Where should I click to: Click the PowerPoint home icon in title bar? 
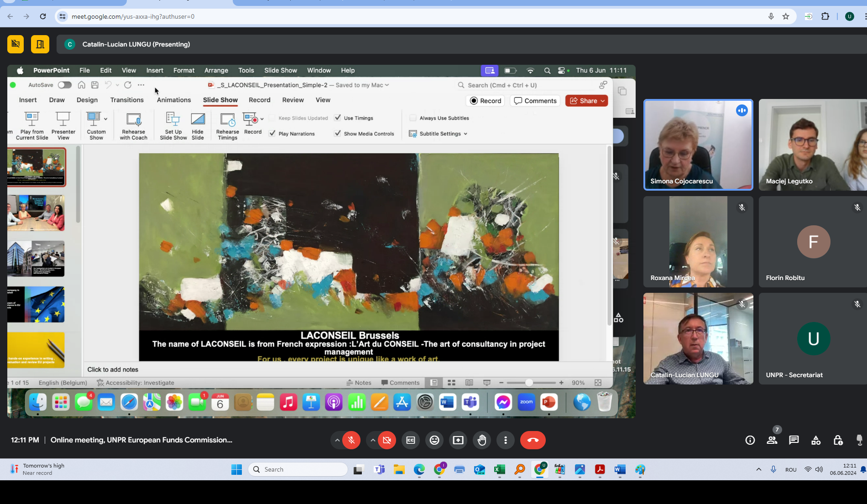(x=81, y=85)
